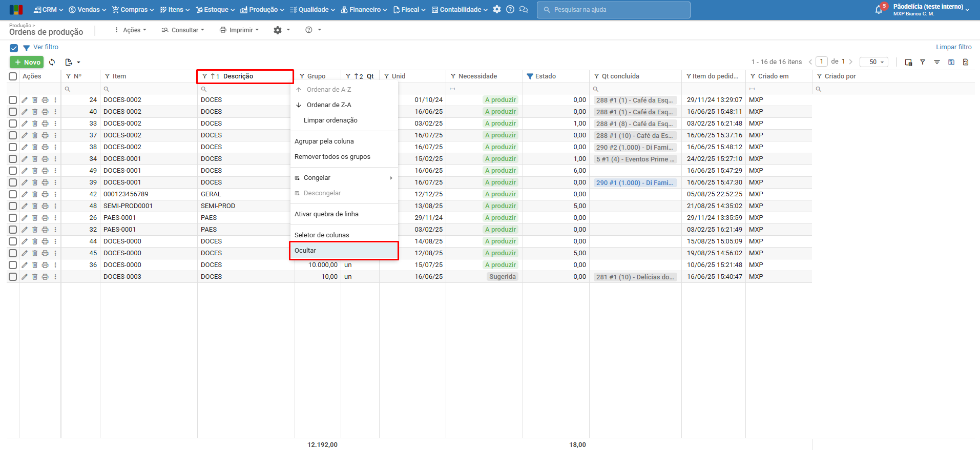Open the notifications bell
Screen dimensions: 980x450
coord(879,10)
